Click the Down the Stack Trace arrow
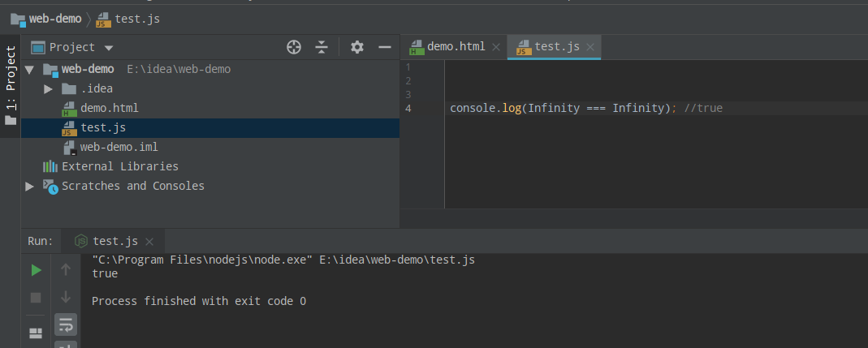The width and height of the screenshot is (868, 348). coord(65,297)
